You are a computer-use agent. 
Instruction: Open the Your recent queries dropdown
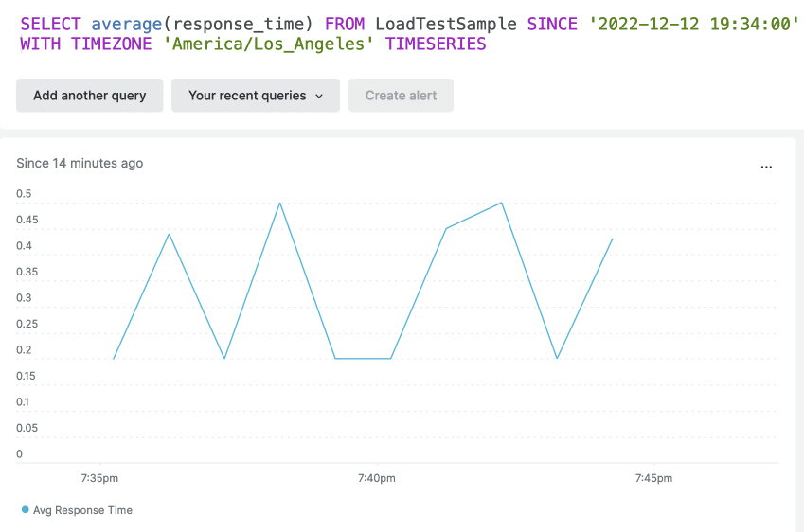click(x=256, y=96)
